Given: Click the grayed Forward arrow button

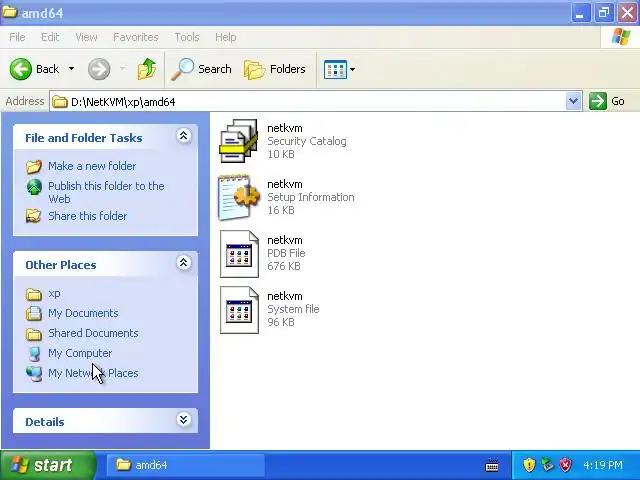Looking at the screenshot, I should pos(99,69).
